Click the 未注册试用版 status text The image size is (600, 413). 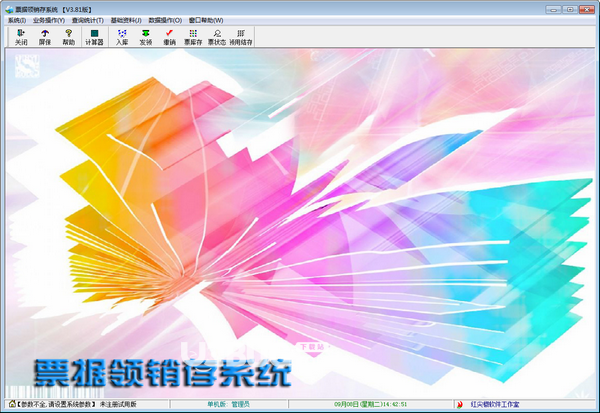tap(118, 404)
